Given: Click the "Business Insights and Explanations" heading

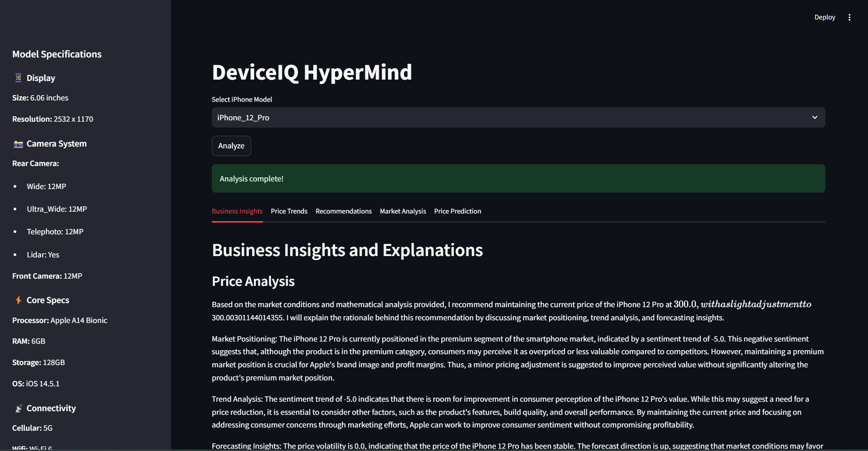Looking at the screenshot, I should click(x=347, y=251).
